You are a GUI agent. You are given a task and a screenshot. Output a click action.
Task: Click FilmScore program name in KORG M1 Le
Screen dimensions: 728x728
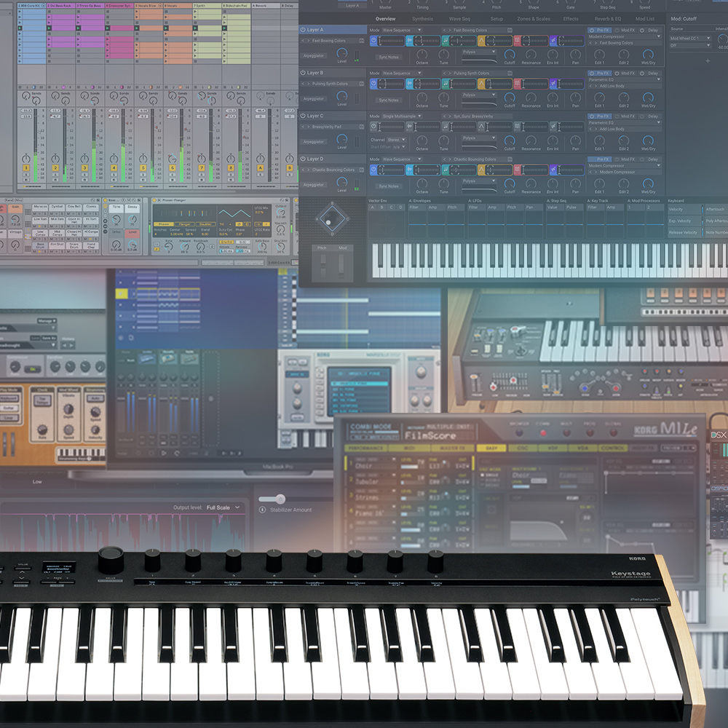[430, 435]
